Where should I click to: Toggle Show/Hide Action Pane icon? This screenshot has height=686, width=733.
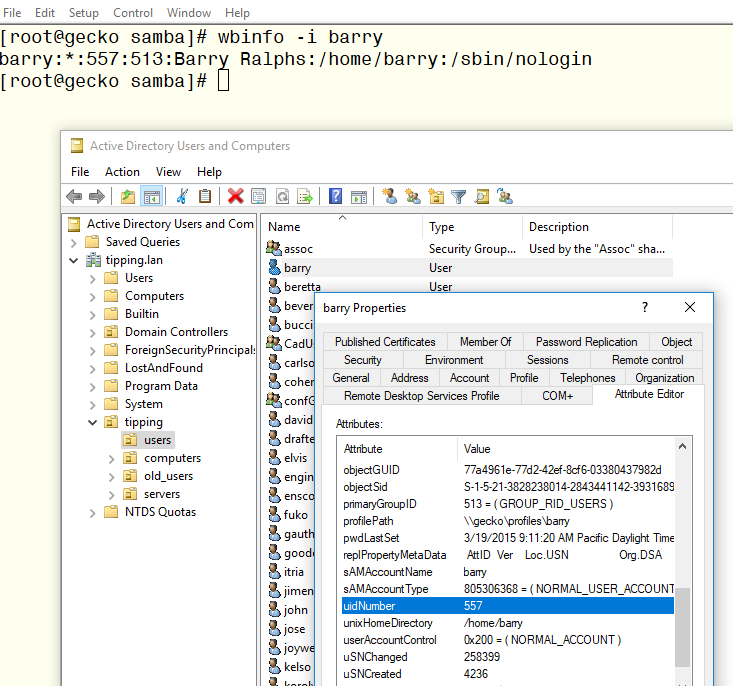pyautogui.click(x=359, y=196)
